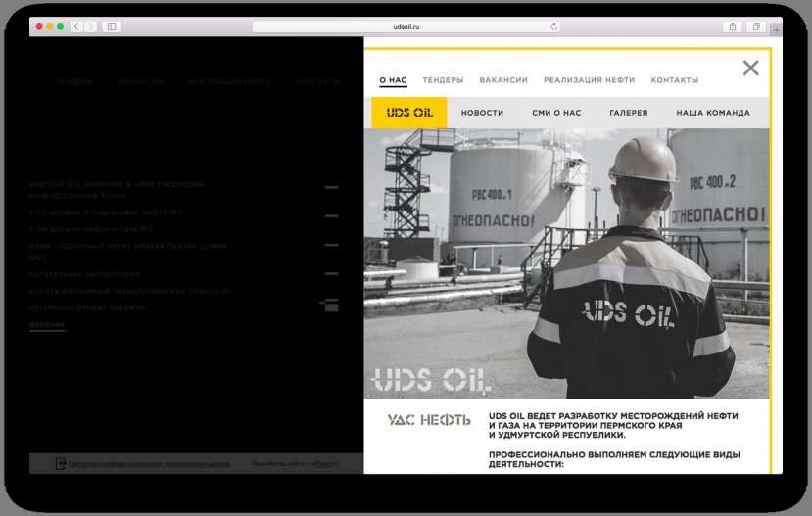The width and height of the screenshot is (812, 516).
Task: Click the yellow UDS OIL logo tab
Action: pyautogui.click(x=409, y=113)
